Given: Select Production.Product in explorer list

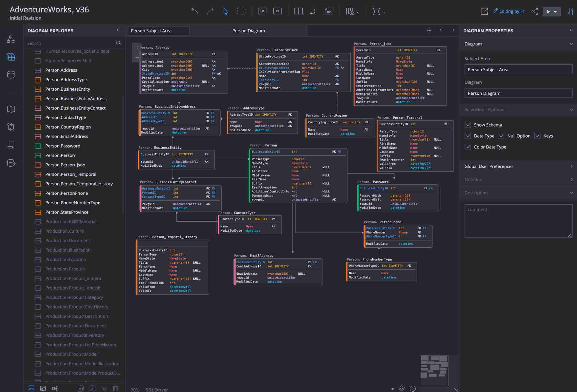Looking at the screenshot, I should point(65,269).
